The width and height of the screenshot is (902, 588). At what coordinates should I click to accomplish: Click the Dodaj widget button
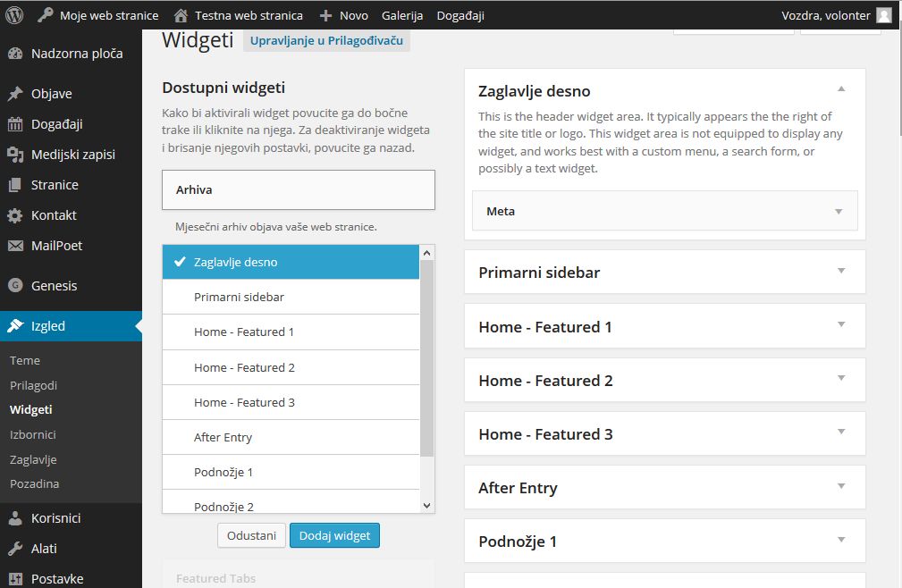point(335,535)
